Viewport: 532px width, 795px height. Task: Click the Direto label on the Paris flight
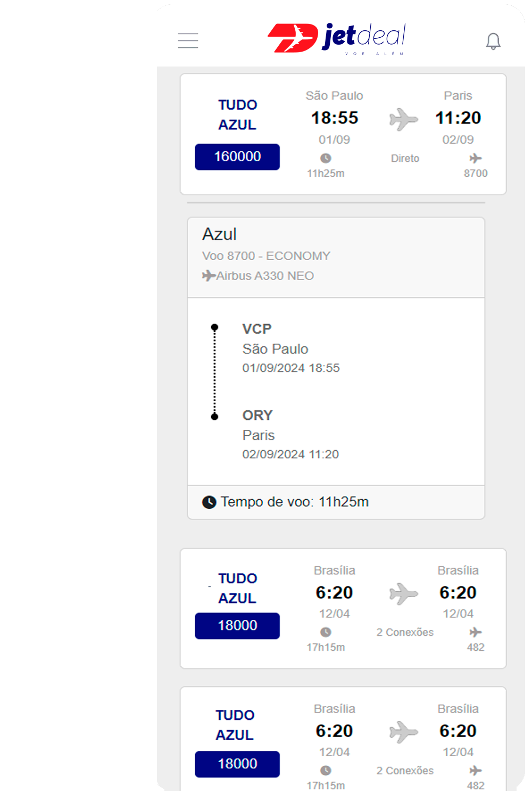pyautogui.click(x=405, y=159)
